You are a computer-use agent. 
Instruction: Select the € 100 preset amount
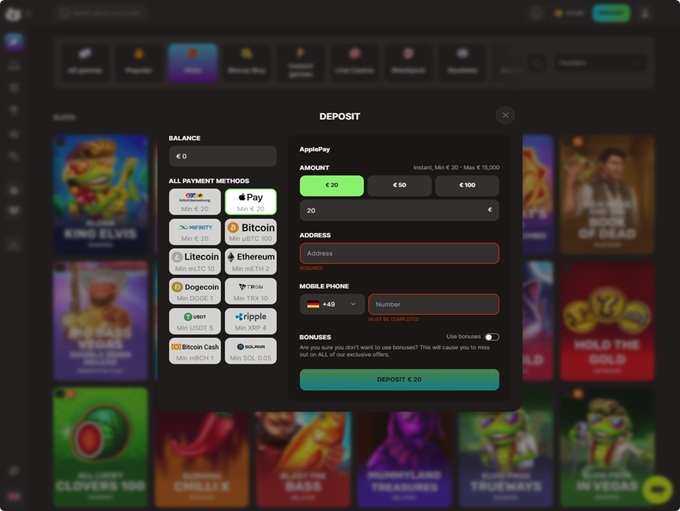click(467, 186)
